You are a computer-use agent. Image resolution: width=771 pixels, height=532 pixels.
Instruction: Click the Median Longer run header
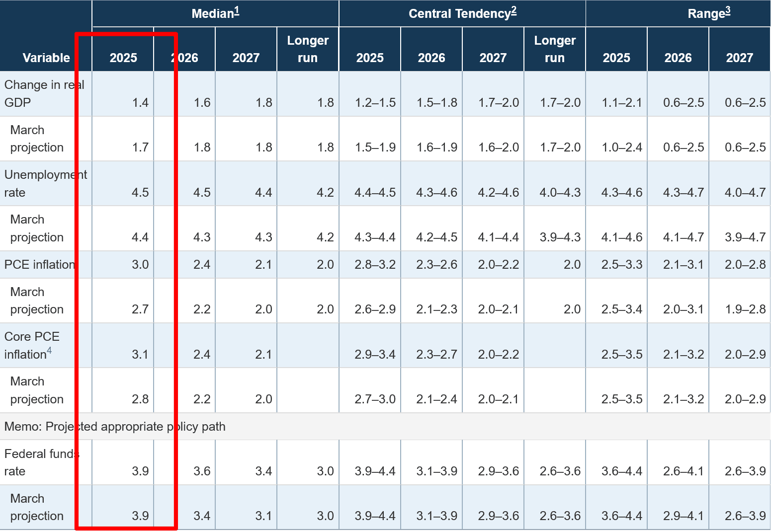tap(308, 49)
